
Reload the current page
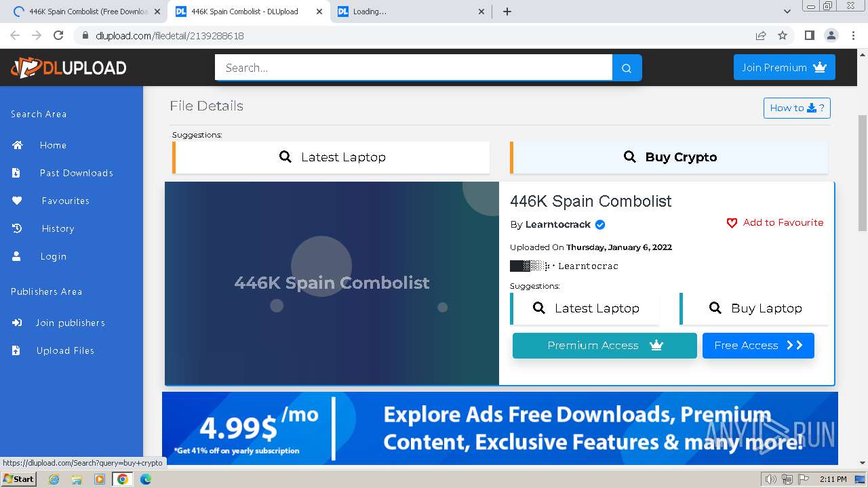58,35
